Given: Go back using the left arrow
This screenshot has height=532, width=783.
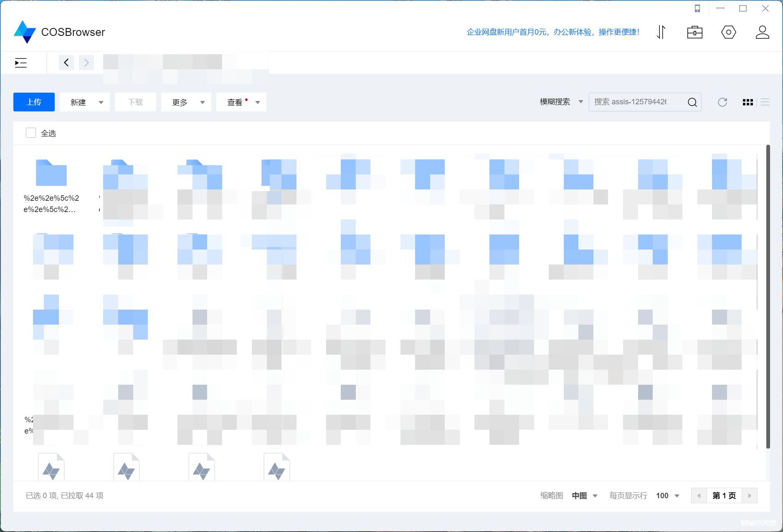Looking at the screenshot, I should tap(66, 63).
